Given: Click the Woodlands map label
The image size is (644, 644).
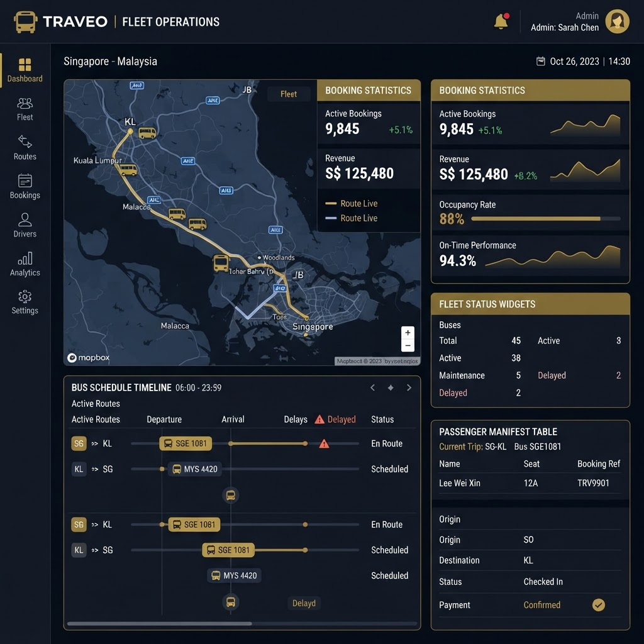Looking at the screenshot, I should (279, 257).
